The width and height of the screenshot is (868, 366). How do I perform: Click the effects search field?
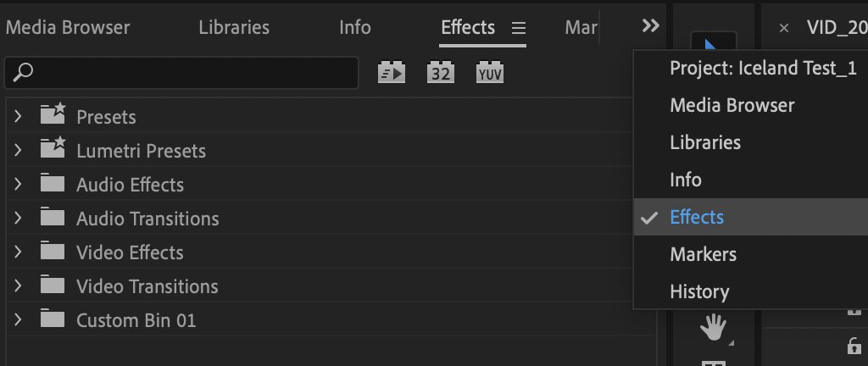tap(181, 72)
